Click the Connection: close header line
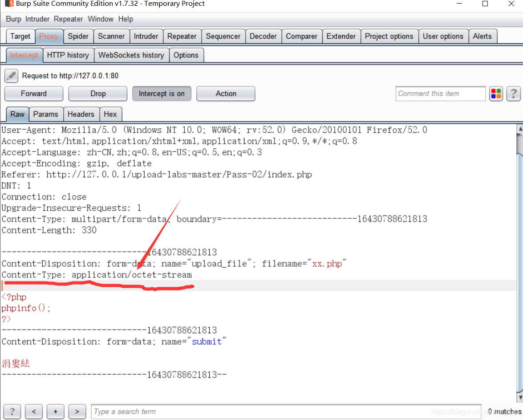 [44, 197]
